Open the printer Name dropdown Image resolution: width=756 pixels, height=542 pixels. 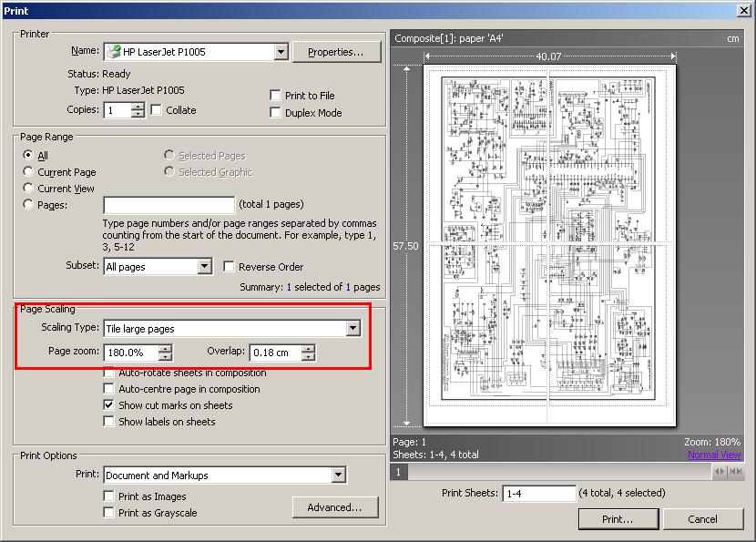click(x=281, y=52)
